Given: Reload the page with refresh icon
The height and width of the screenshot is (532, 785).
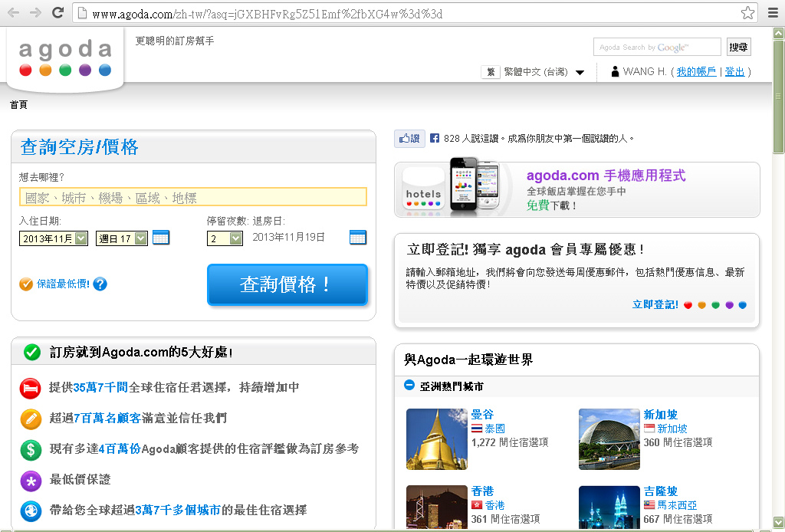Looking at the screenshot, I should tap(57, 13).
